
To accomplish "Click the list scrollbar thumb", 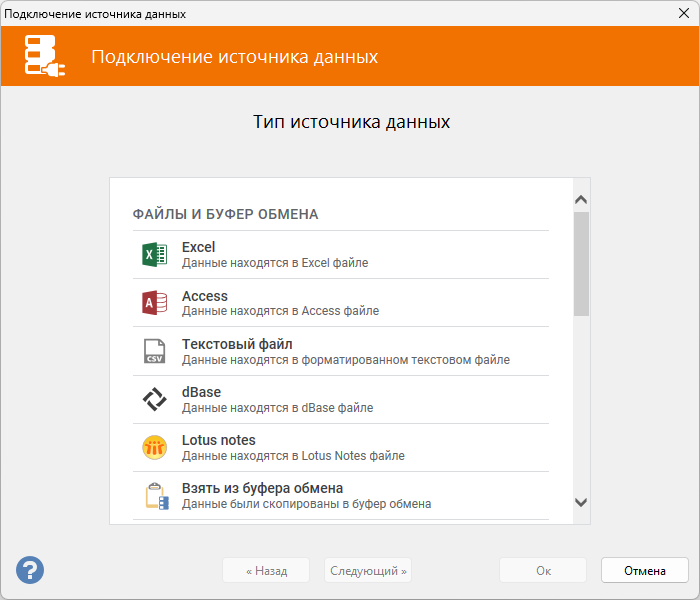I will [x=581, y=264].
